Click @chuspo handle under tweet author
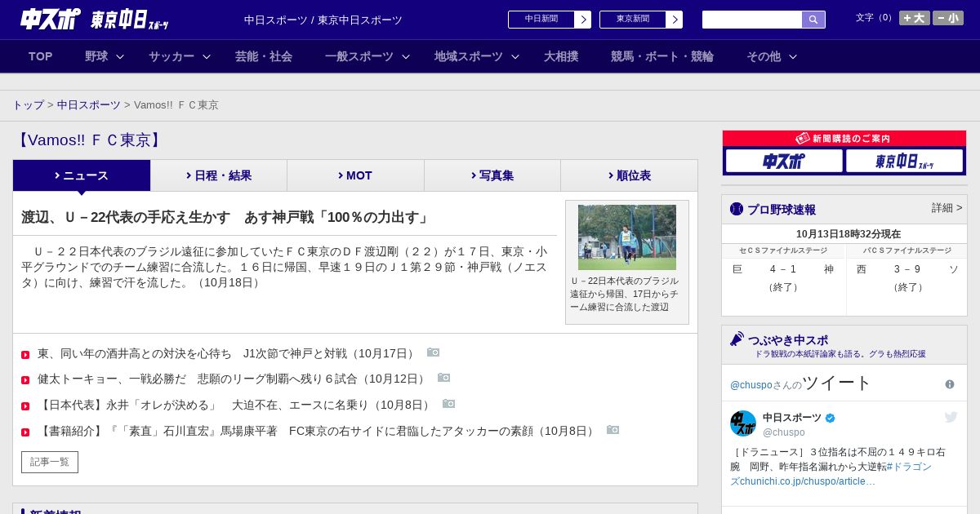Viewport: 980px width, 514px height. [784, 432]
